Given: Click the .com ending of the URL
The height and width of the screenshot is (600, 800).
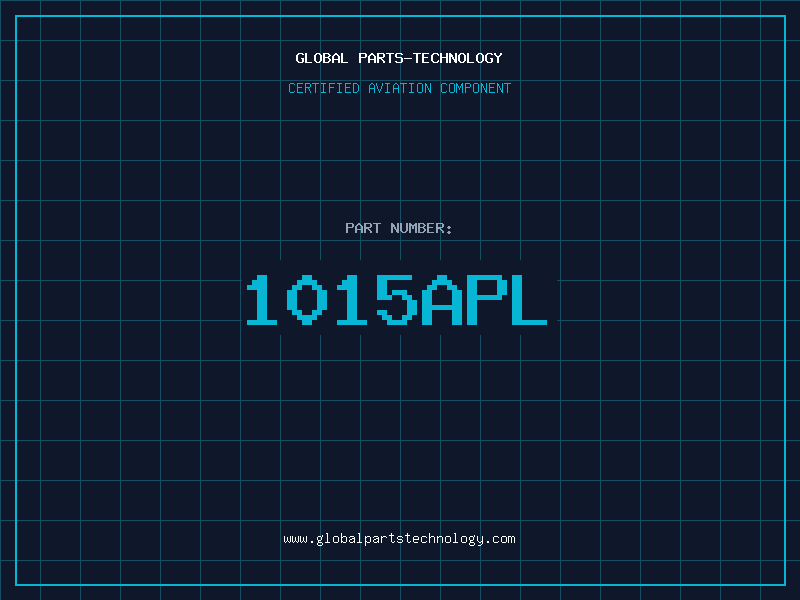Looking at the screenshot, I should click(500, 540).
